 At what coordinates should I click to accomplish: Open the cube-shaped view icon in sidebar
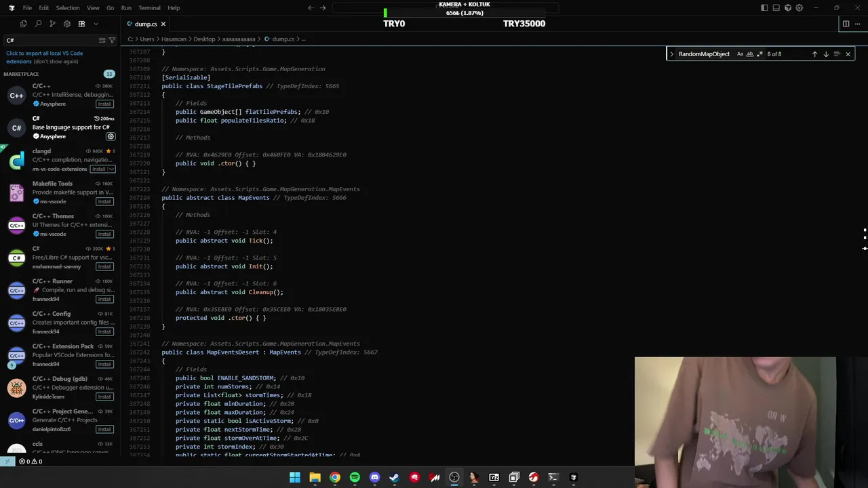[x=66, y=24]
